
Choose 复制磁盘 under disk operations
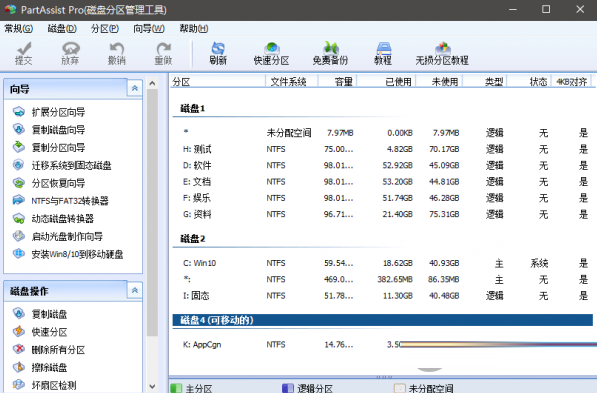pos(40,314)
